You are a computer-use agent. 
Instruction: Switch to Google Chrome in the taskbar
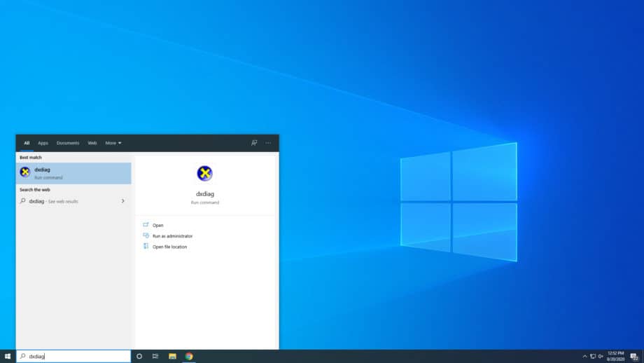coord(189,356)
